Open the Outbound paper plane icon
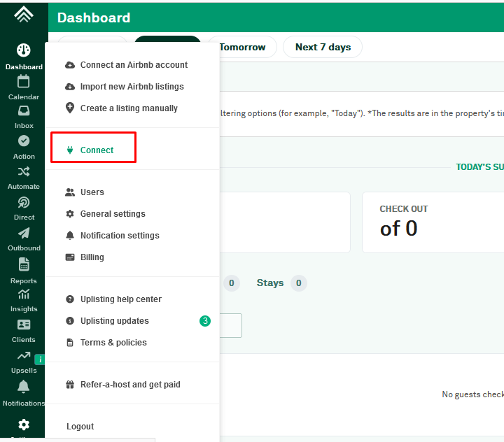Screen dimensions: 504x442 (24, 233)
